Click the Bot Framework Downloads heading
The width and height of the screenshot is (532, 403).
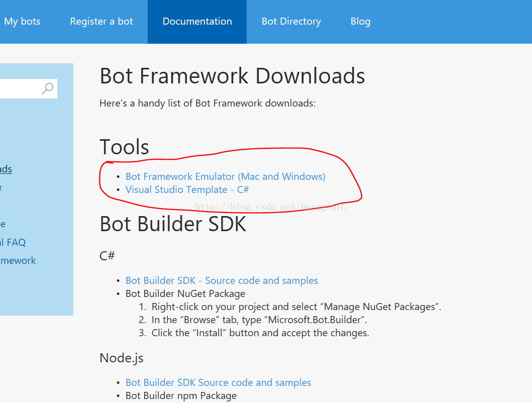pyautogui.click(x=232, y=76)
